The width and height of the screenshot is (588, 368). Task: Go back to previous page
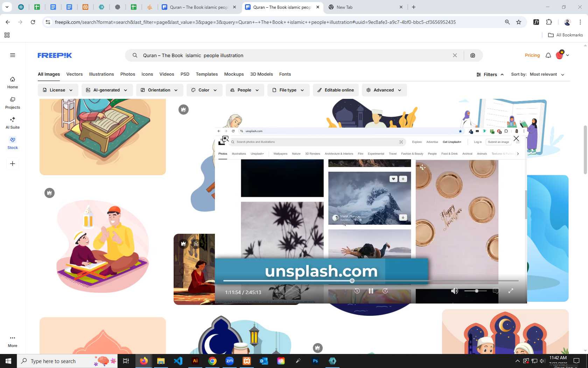click(8, 22)
